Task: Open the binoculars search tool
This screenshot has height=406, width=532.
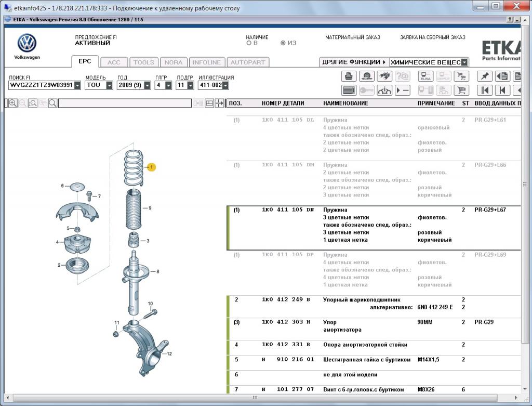Action: pos(384,76)
